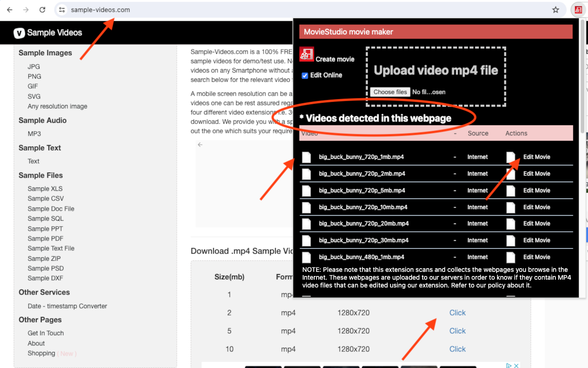The width and height of the screenshot is (588, 368).
Task: Open the PNG sample images link
Action: tap(34, 76)
